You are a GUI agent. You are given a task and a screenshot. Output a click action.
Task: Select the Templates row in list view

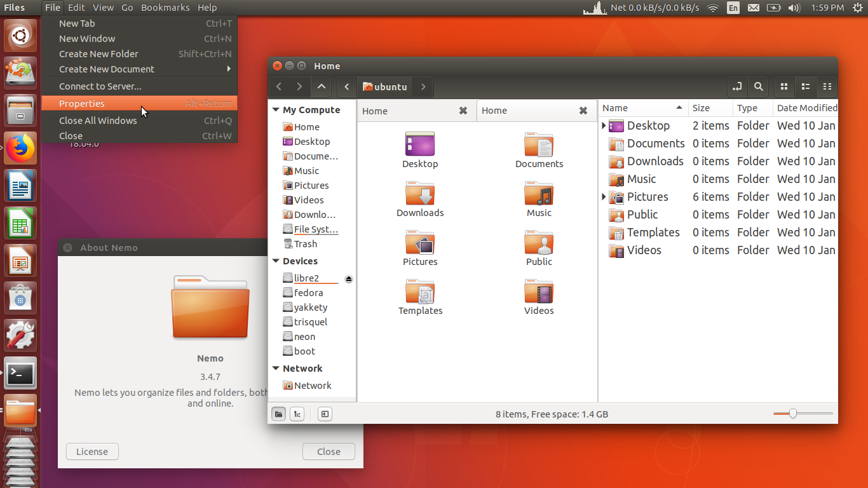[x=719, y=233]
